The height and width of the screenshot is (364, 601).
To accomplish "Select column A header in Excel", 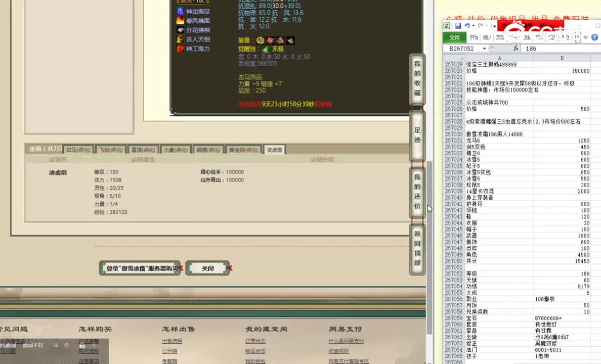I will (499, 58).
